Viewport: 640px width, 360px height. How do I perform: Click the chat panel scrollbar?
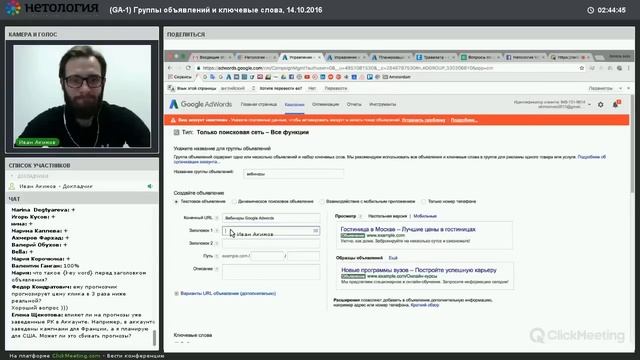point(154,338)
